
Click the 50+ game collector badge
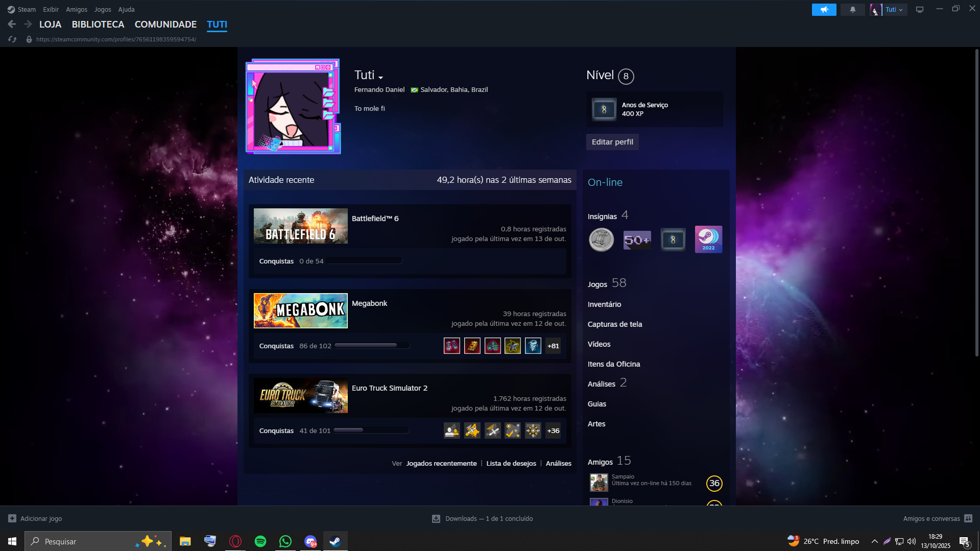click(637, 239)
